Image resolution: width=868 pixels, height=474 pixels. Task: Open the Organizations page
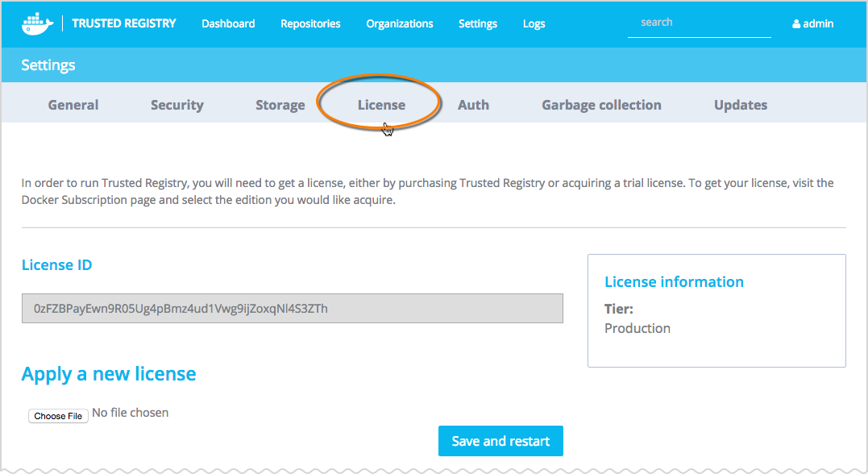point(399,23)
